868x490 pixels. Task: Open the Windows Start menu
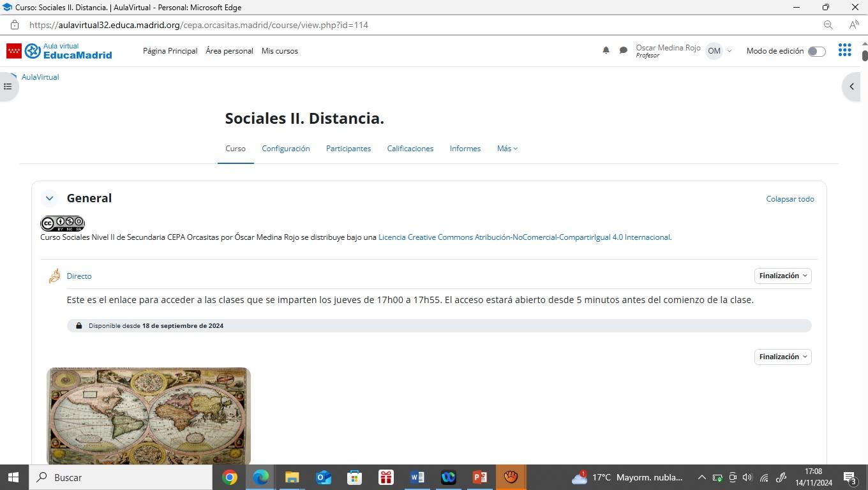tap(13, 477)
